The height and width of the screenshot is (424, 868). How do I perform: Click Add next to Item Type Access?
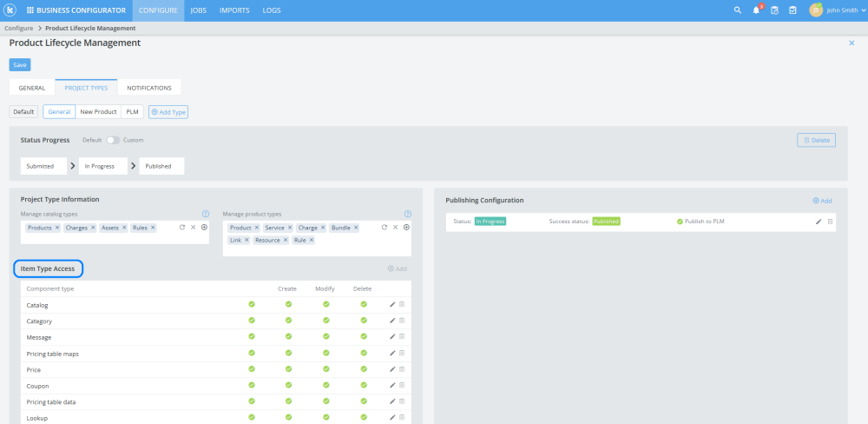[x=397, y=268]
